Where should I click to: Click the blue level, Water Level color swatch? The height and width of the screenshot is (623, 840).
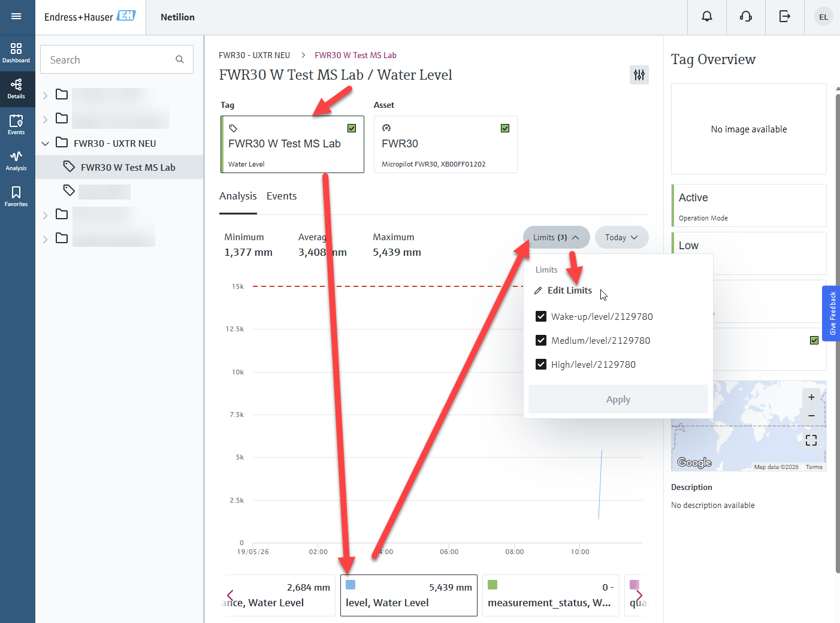tap(350, 585)
